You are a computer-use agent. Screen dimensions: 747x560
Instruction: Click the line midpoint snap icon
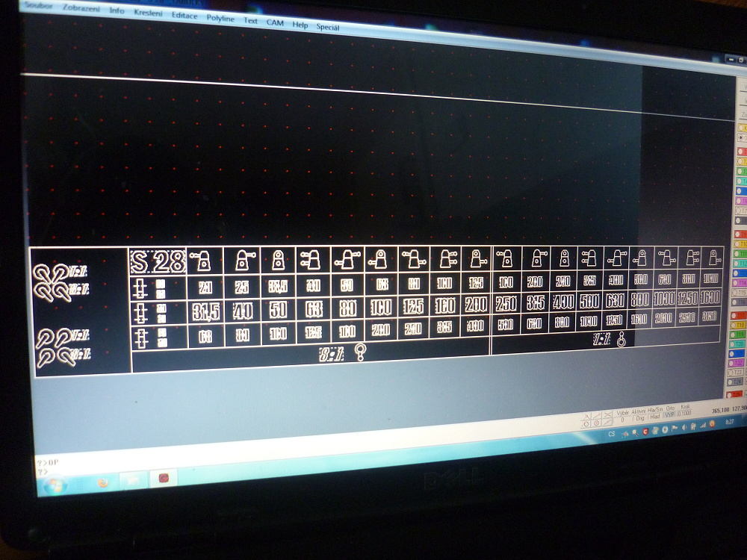[607, 422]
